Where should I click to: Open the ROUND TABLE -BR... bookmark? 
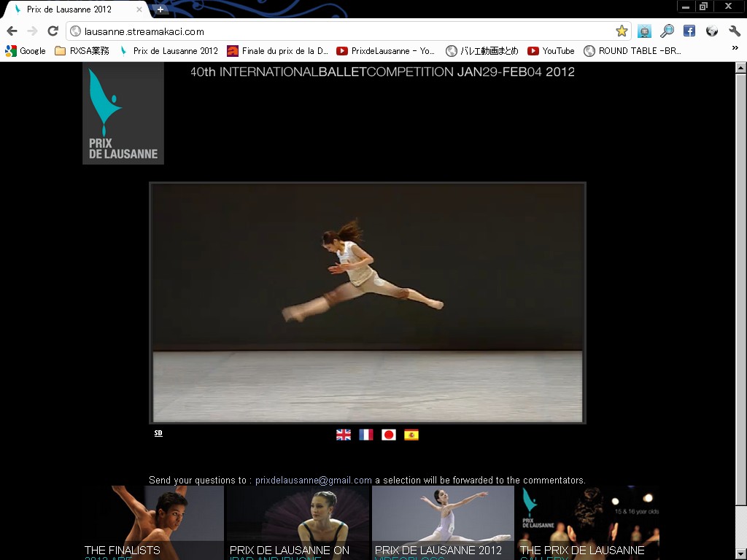(632, 51)
